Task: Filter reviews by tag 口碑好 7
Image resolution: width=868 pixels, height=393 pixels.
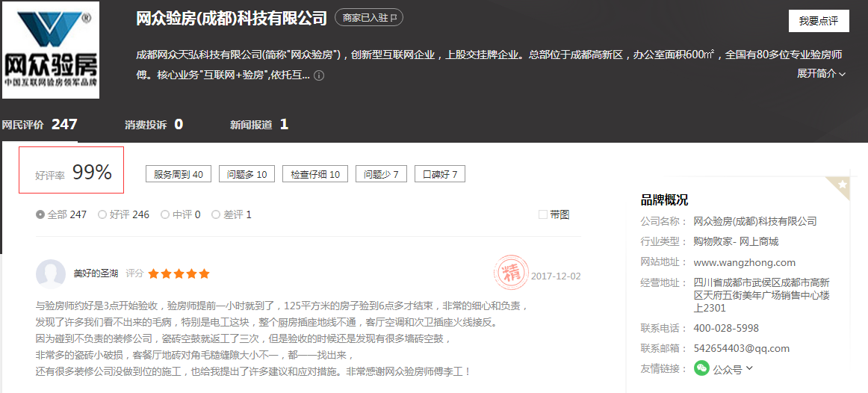Action: click(x=440, y=174)
